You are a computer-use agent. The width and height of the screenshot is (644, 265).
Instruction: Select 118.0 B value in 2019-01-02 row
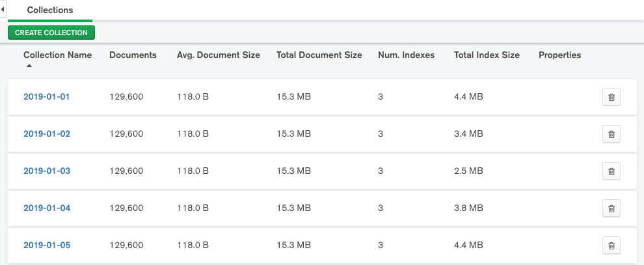193,134
